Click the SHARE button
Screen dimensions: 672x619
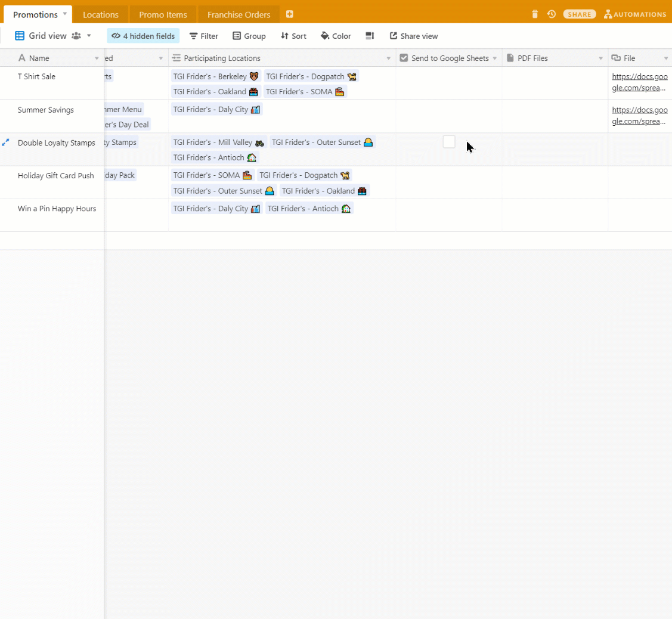pos(579,14)
